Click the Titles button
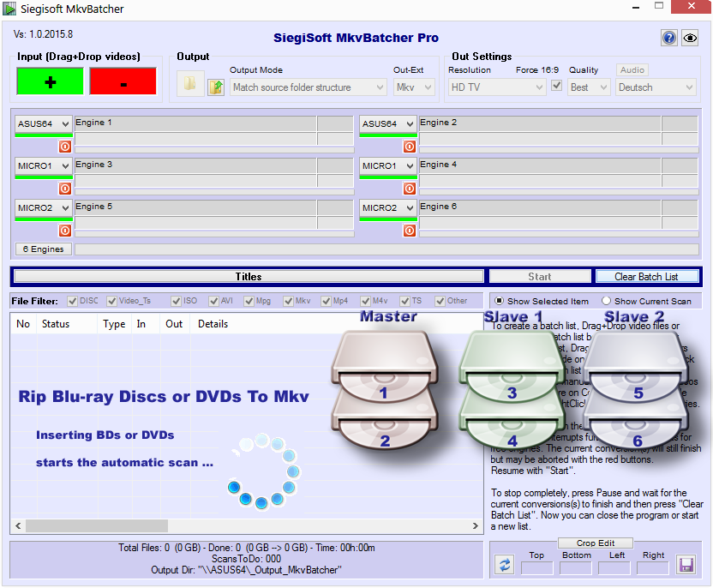 pos(249,277)
